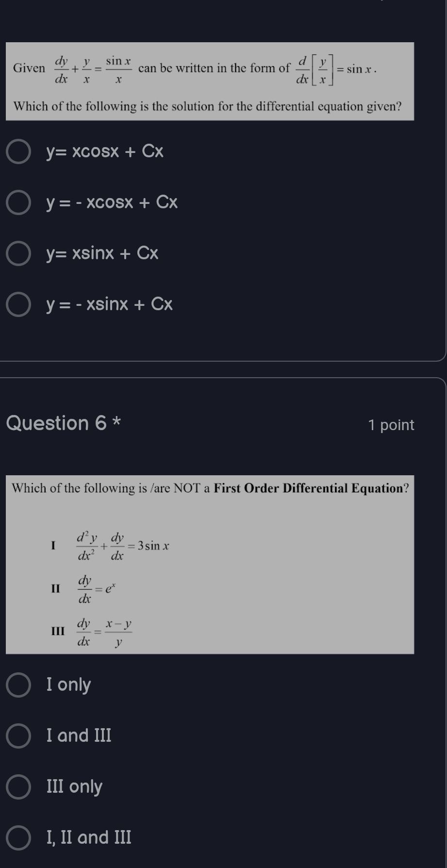Click the answer text 'y= xsinx + Cx'

pyautogui.click(x=102, y=253)
